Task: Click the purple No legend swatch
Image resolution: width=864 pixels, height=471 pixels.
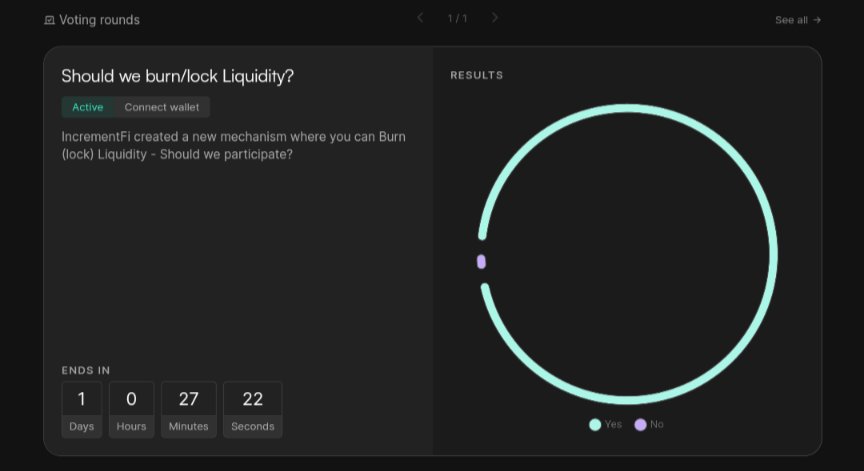Action: point(640,425)
